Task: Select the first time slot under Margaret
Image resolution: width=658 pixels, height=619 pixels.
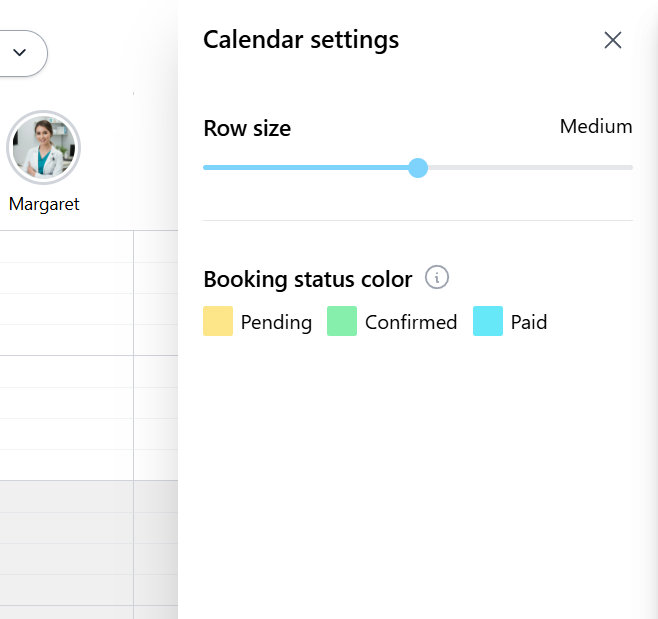Action: point(66,247)
